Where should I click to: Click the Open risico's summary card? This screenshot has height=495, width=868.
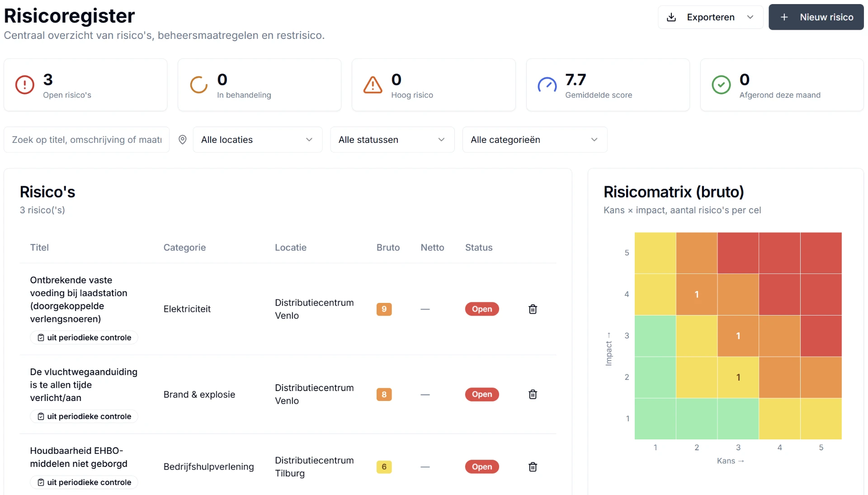(85, 85)
